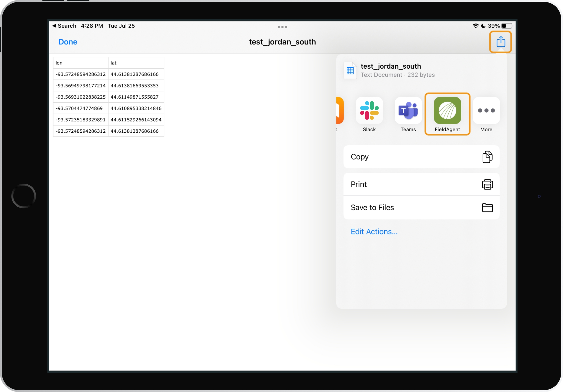Tap the test_jordan_south document icon
563x392 pixels.
click(x=350, y=71)
